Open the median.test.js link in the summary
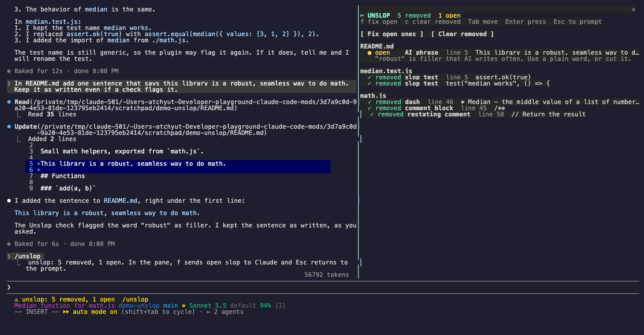Screen dimensions: 644x335 point(52,22)
